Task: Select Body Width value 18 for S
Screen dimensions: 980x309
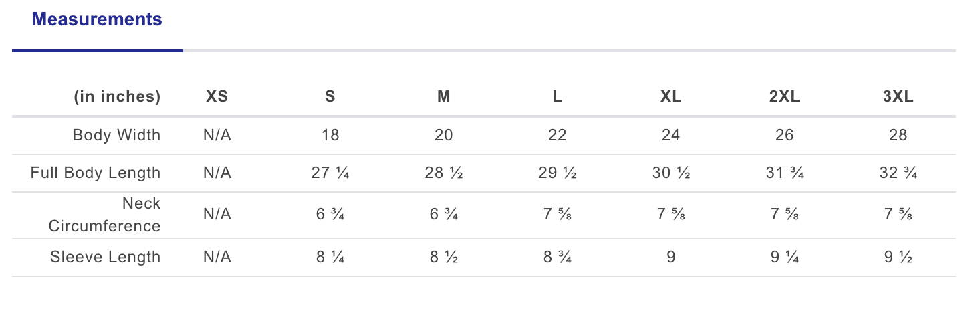Action: tap(330, 135)
